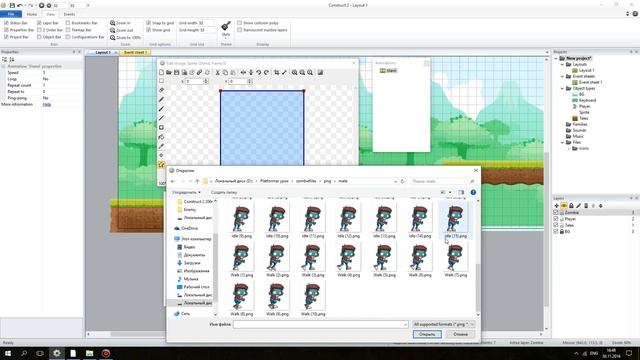Click Rotate counter-clockwise icon in image editor

click(258, 72)
